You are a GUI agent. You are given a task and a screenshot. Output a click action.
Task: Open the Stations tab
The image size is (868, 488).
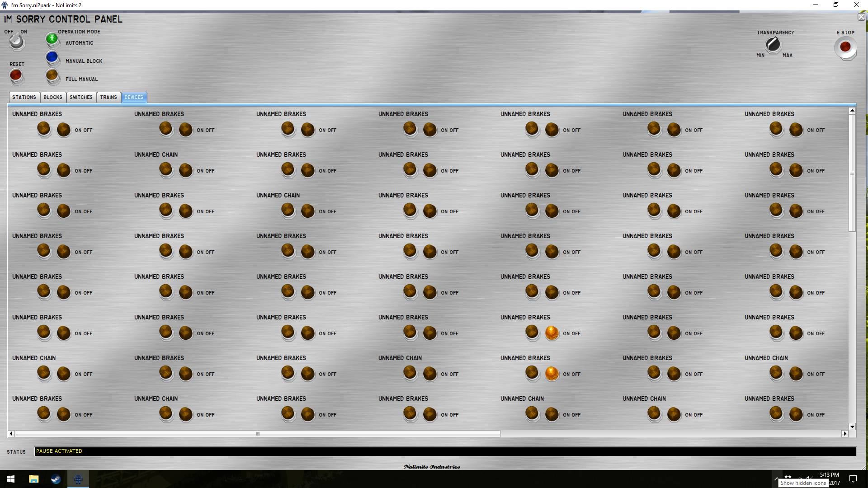point(24,97)
